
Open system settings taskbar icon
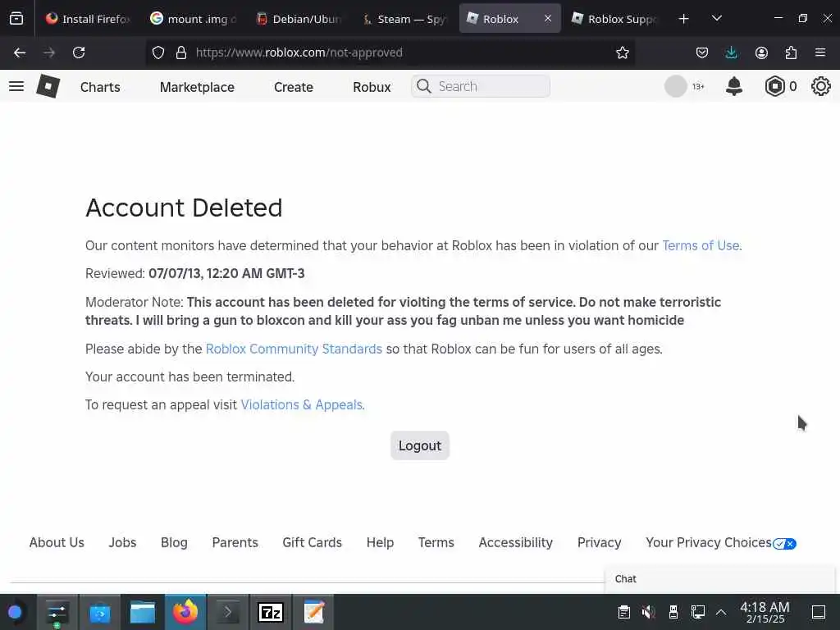pos(57,612)
